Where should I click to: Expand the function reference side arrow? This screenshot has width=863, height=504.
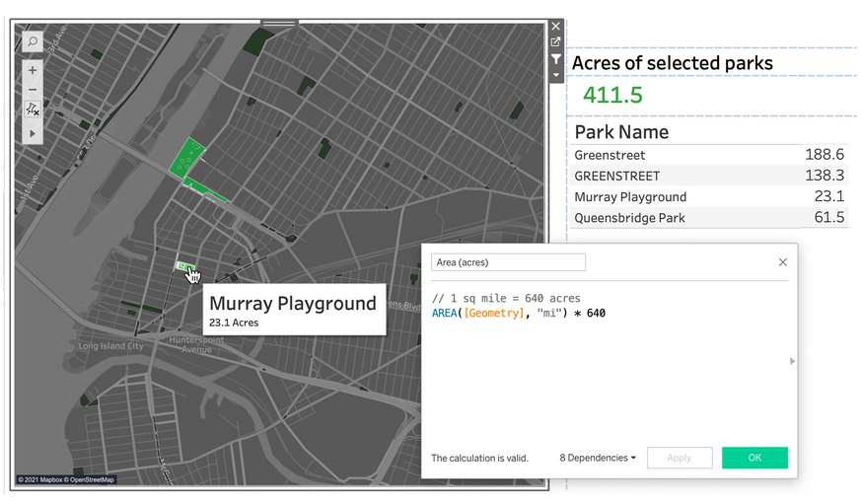pos(792,362)
